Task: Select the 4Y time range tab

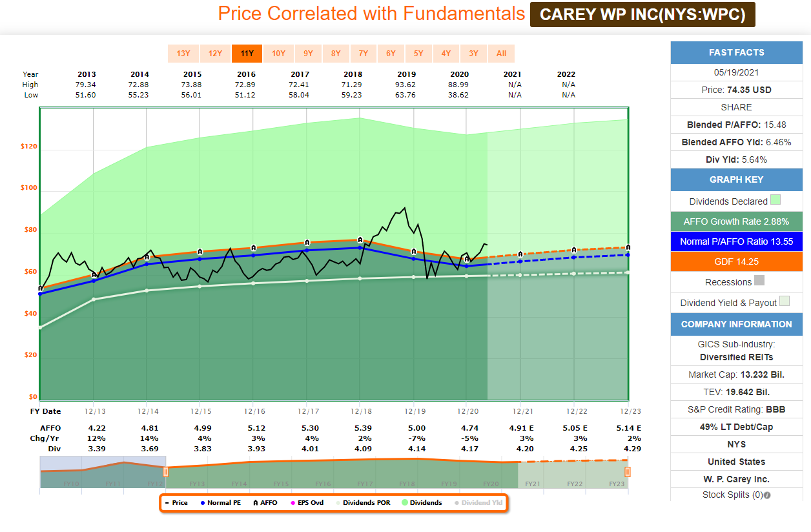Action: (446, 54)
